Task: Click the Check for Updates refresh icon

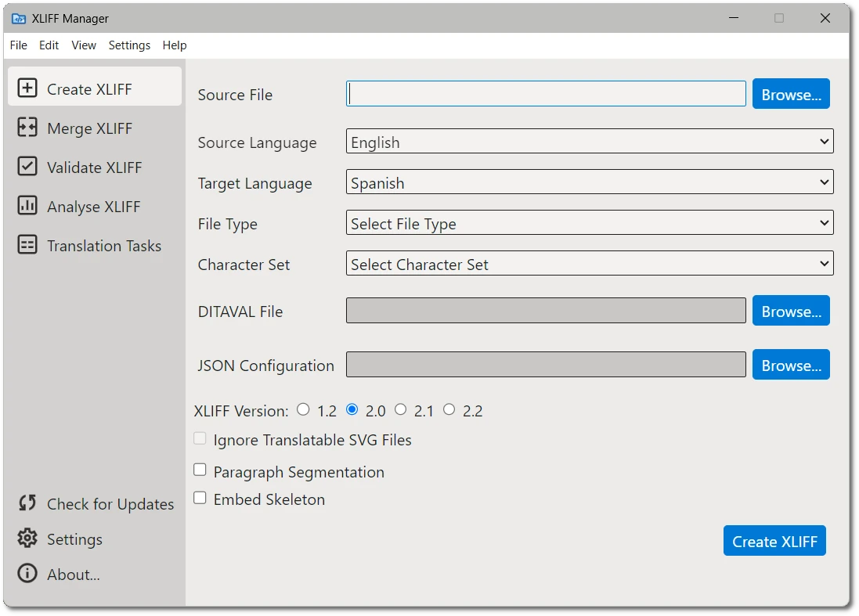Action: click(x=27, y=503)
